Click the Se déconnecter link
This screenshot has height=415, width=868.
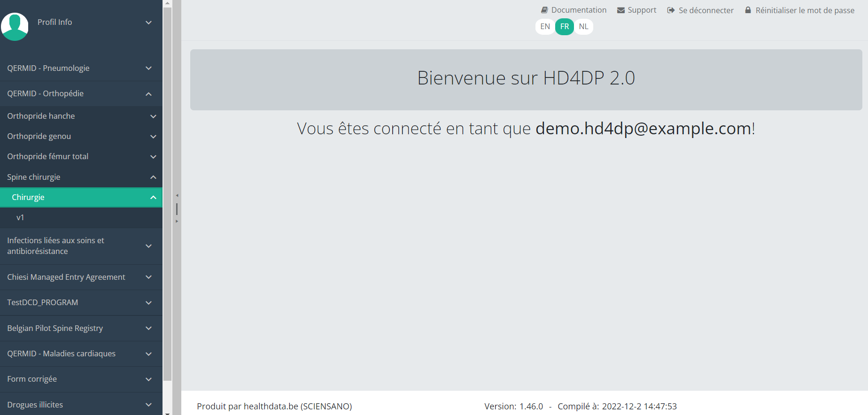[x=705, y=10]
